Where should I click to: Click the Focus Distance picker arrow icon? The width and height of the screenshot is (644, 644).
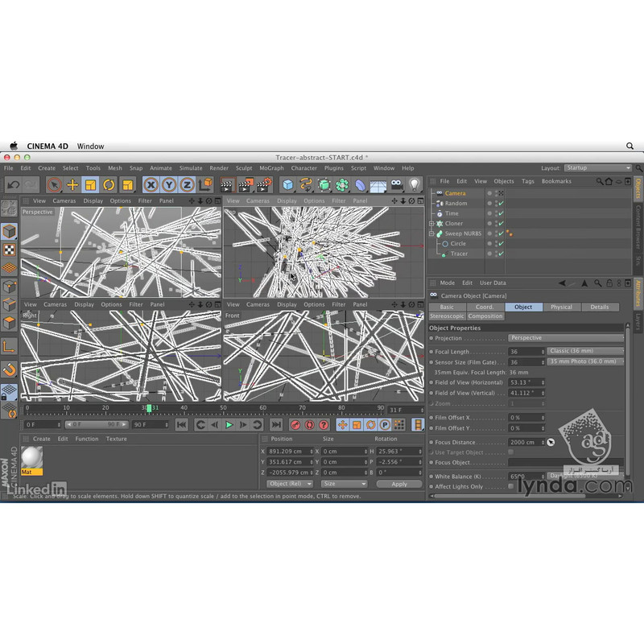pos(551,442)
